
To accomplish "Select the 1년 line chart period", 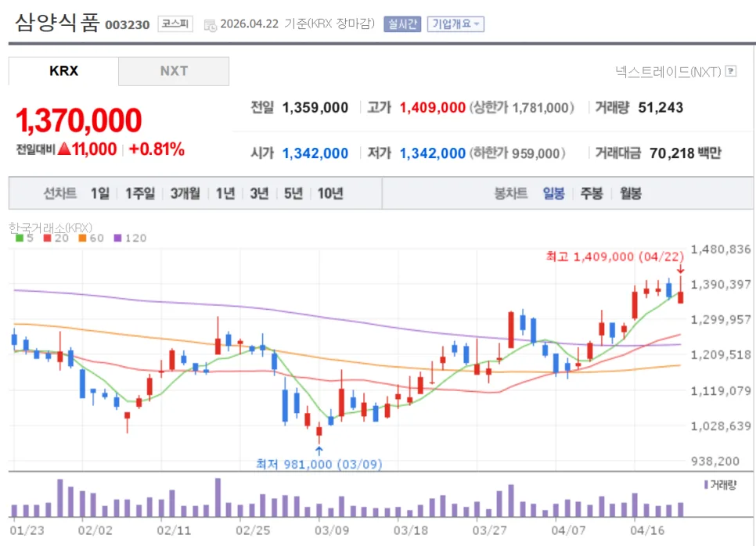I will [225, 194].
